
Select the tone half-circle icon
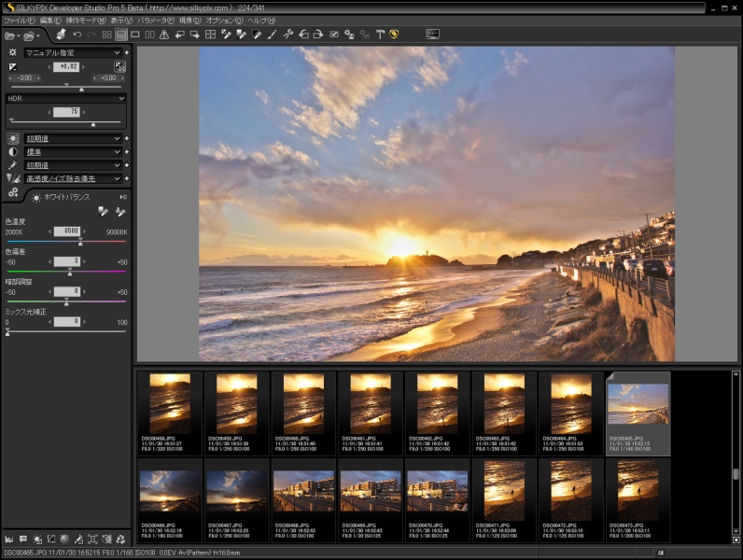[x=13, y=151]
